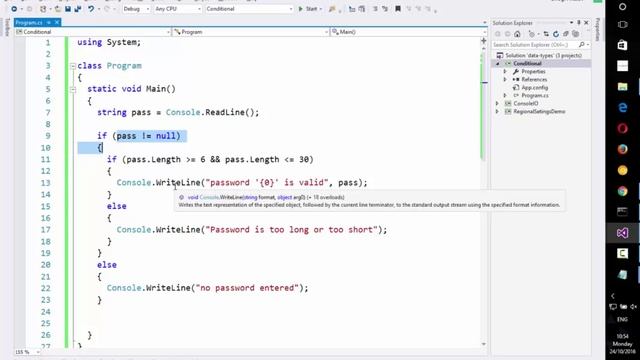Viewport: 640px width, 360px height.
Task: Expand the Program.cs node
Action: pyautogui.click(x=505, y=96)
